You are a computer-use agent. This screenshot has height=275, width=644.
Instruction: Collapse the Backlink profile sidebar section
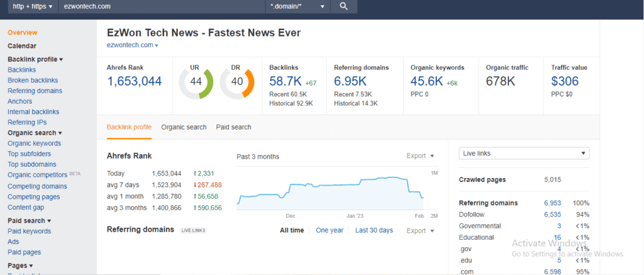click(35, 59)
